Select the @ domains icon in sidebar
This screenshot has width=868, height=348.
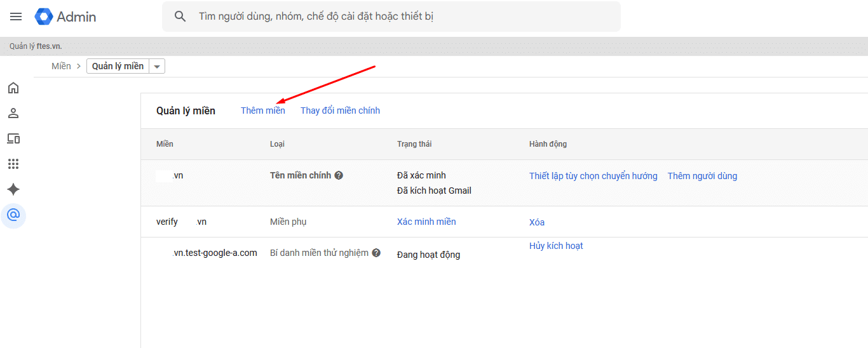pos(13,215)
